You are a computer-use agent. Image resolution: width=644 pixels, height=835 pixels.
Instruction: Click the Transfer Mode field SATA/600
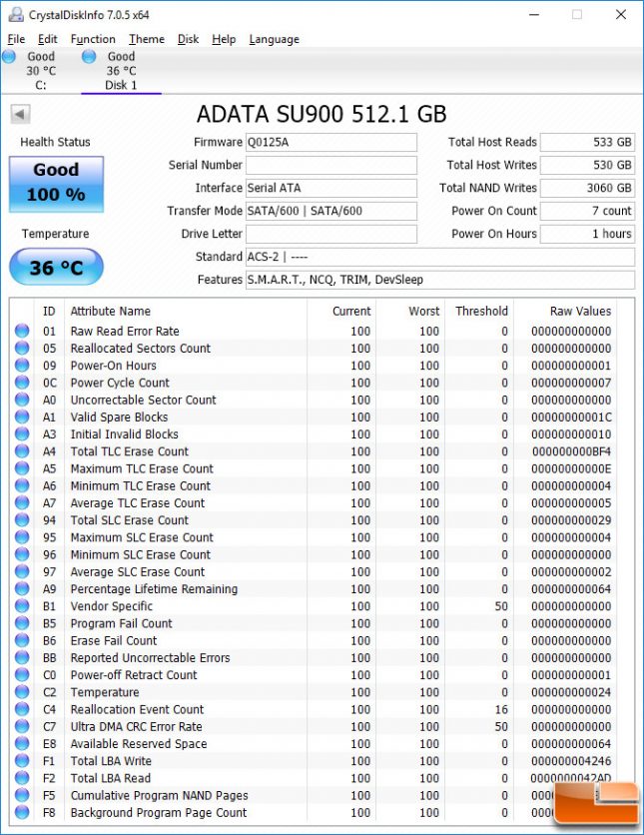click(331, 211)
